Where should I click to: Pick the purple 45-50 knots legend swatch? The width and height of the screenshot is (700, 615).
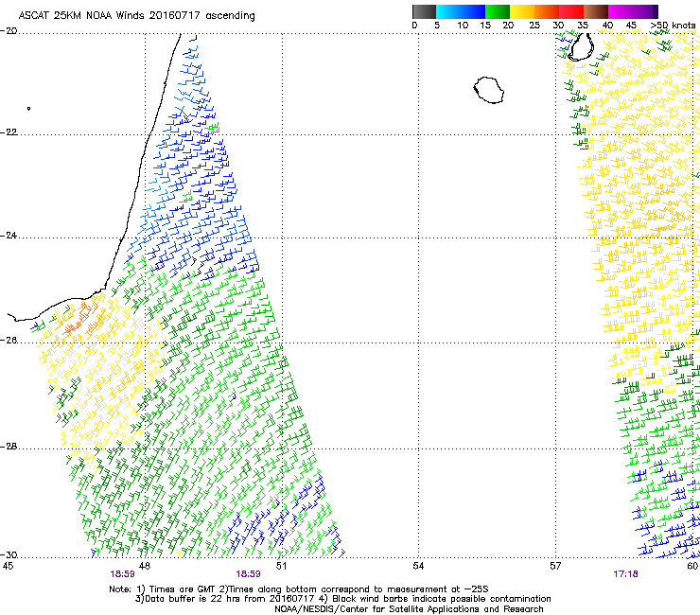(645, 11)
